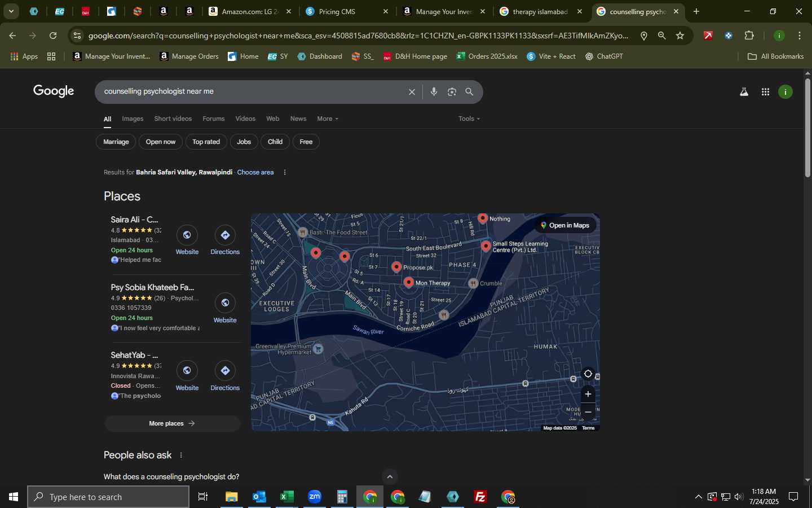Screen dimensions: 812x508
Task: Open the Google apps grid
Action: [765, 92]
